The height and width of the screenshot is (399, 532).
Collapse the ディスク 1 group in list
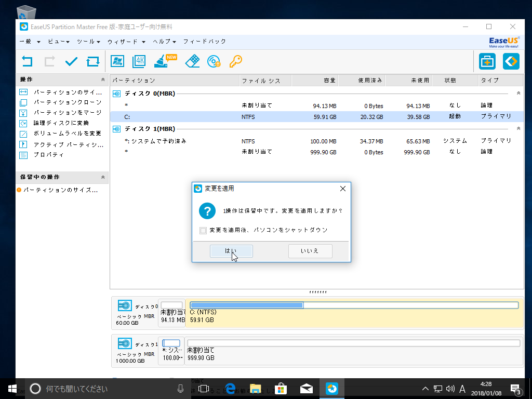click(x=518, y=128)
